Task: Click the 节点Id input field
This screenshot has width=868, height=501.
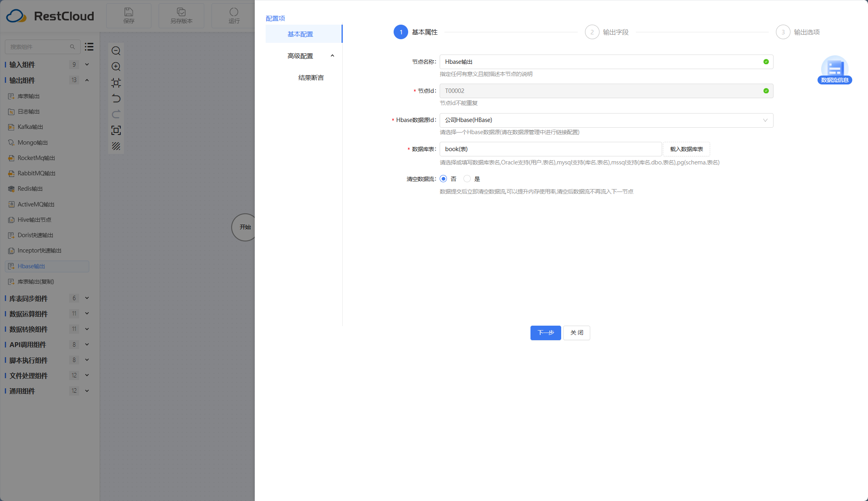Action: tap(606, 91)
